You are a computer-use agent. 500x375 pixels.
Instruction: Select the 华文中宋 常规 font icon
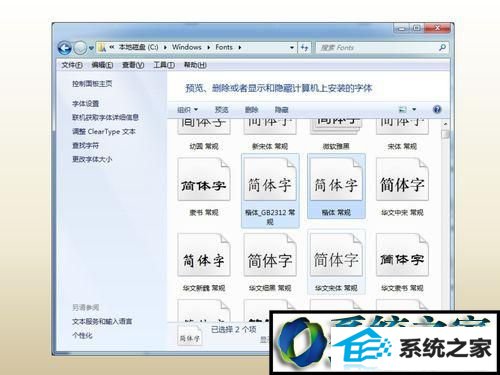coord(402,180)
